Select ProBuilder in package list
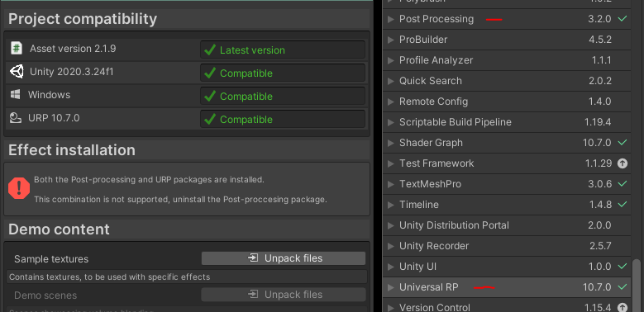644x312 pixels. tap(507, 40)
